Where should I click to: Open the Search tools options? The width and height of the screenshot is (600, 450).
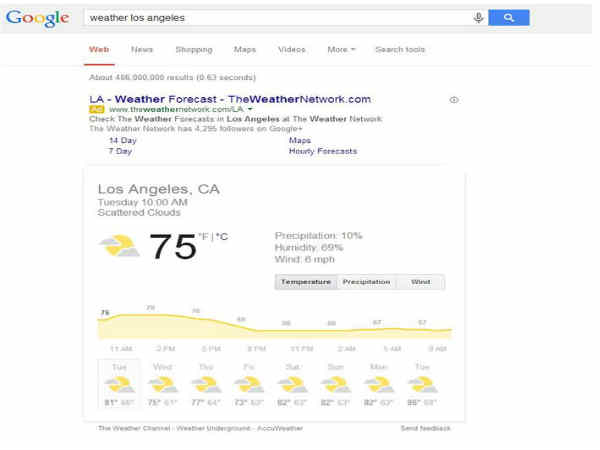tap(400, 49)
